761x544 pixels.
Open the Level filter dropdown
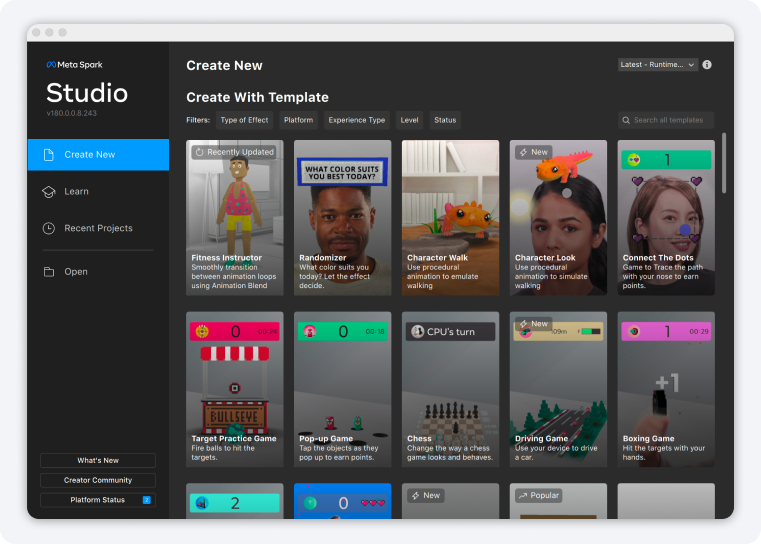click(x=409, y=120)
